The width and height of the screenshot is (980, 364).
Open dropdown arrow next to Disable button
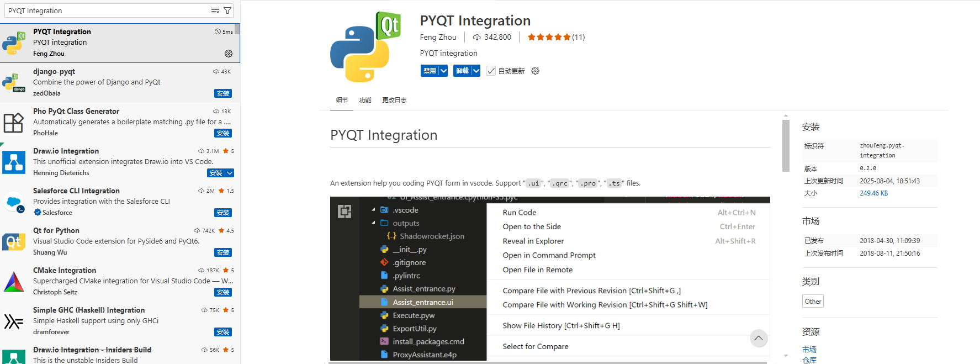[443, 71]
